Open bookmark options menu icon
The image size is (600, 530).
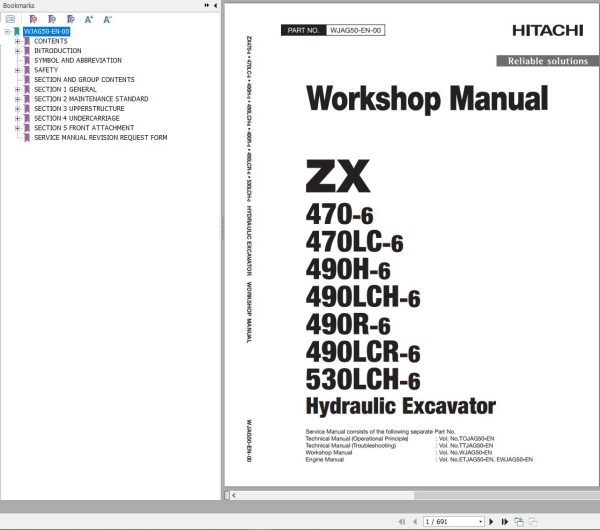[x=10, y=19]
